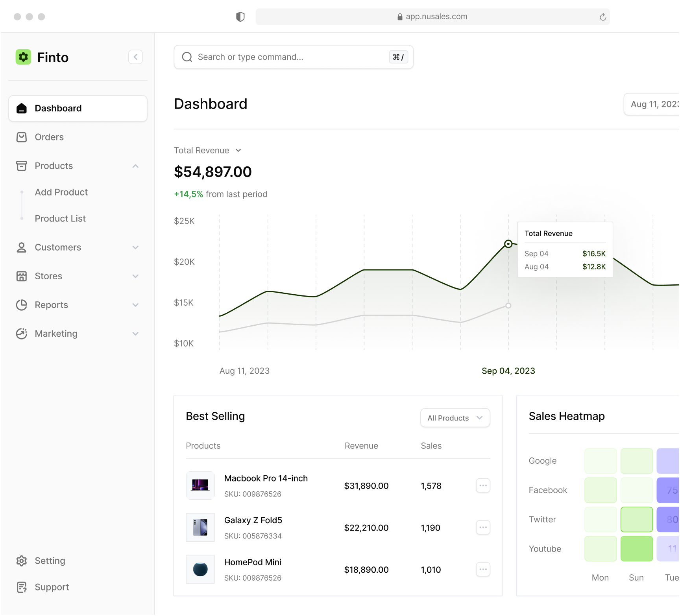Open more options for Macbook Pro 14-inch

pos(483,485)
